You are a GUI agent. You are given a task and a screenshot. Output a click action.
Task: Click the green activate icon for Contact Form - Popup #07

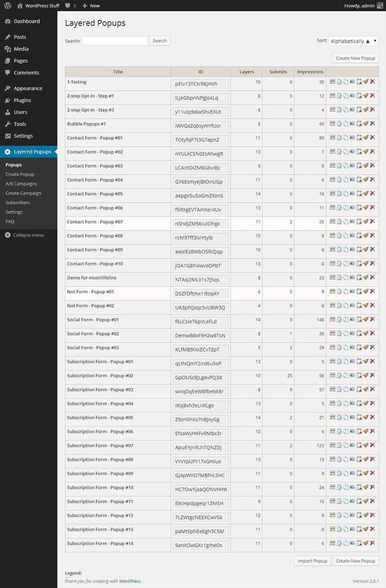359,221
